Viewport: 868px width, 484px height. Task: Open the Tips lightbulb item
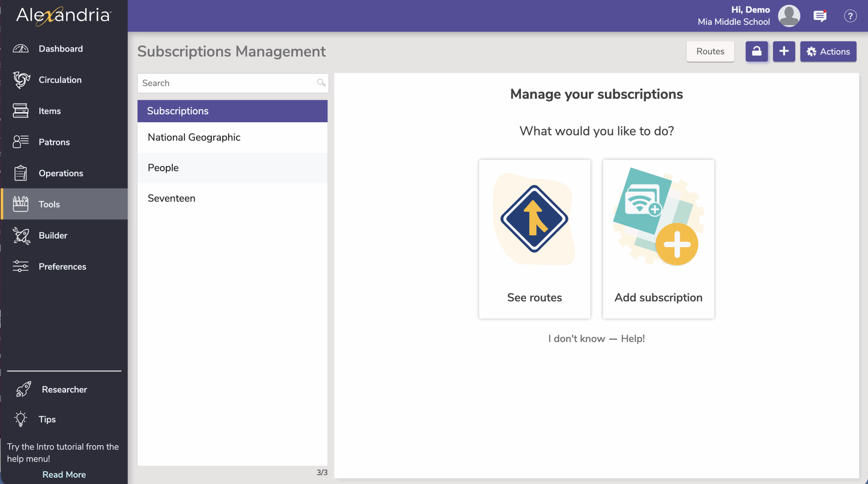pyautogui.click(x=47, y=419)
